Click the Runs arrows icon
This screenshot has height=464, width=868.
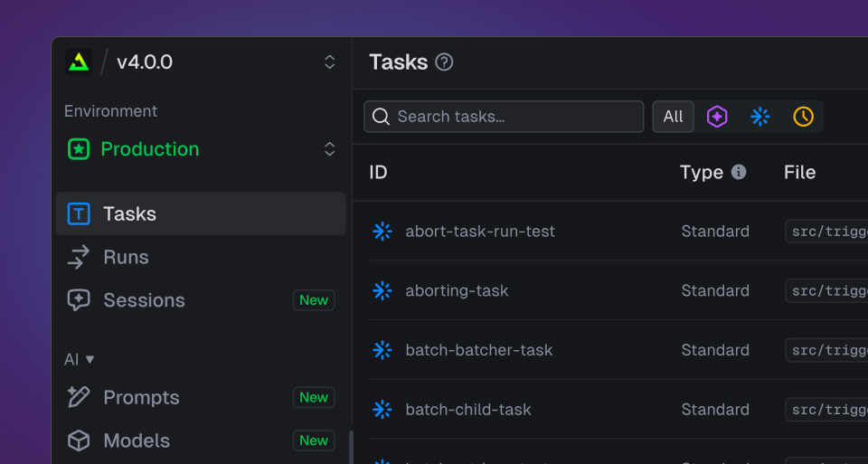click(79, 257)
